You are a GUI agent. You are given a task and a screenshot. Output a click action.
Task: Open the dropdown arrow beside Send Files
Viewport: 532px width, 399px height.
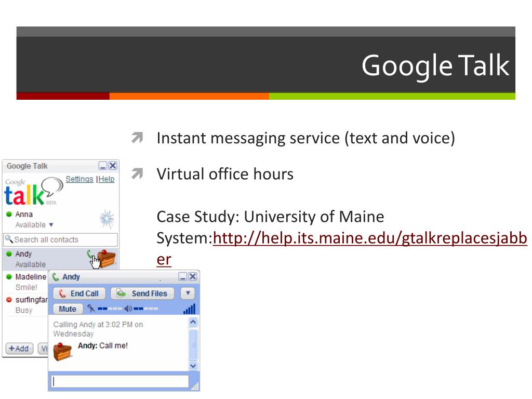(x=188, y=293)
